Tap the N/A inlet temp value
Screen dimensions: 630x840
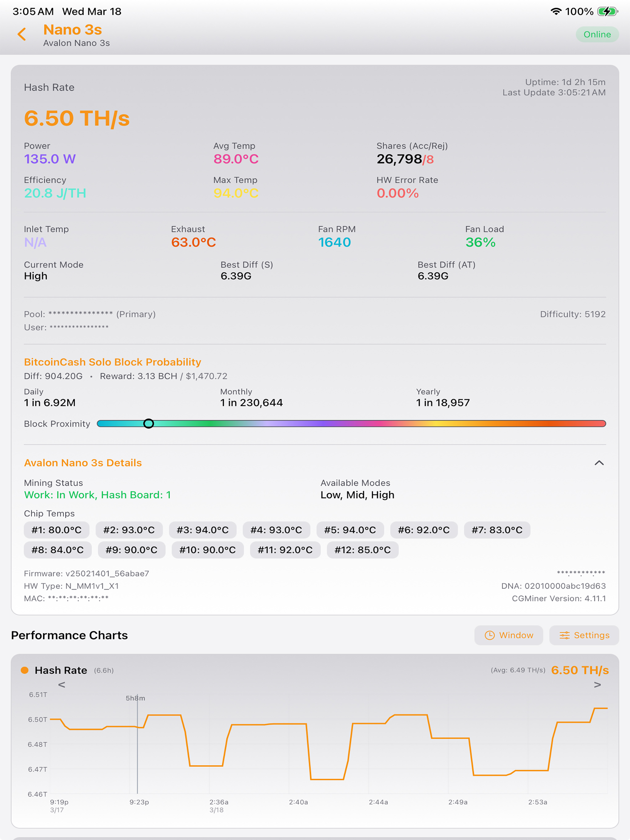click(x=35, y=242)
